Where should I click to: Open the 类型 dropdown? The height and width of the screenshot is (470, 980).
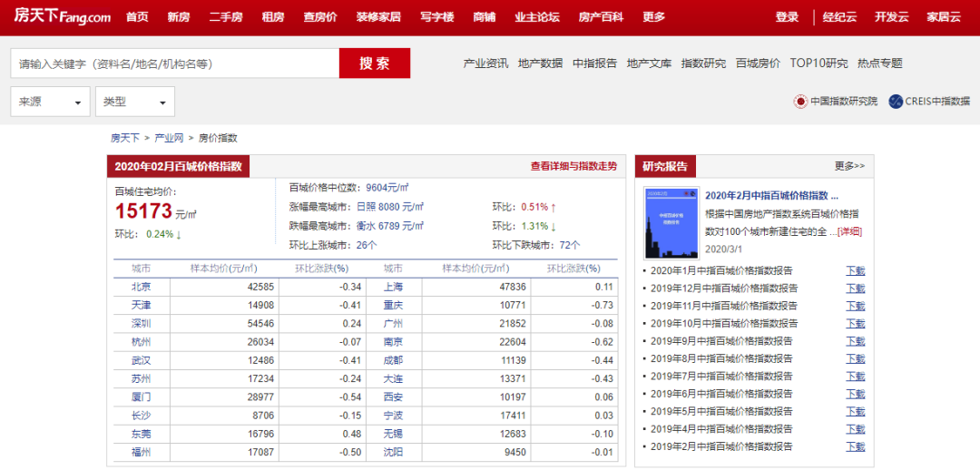[135, 102]
